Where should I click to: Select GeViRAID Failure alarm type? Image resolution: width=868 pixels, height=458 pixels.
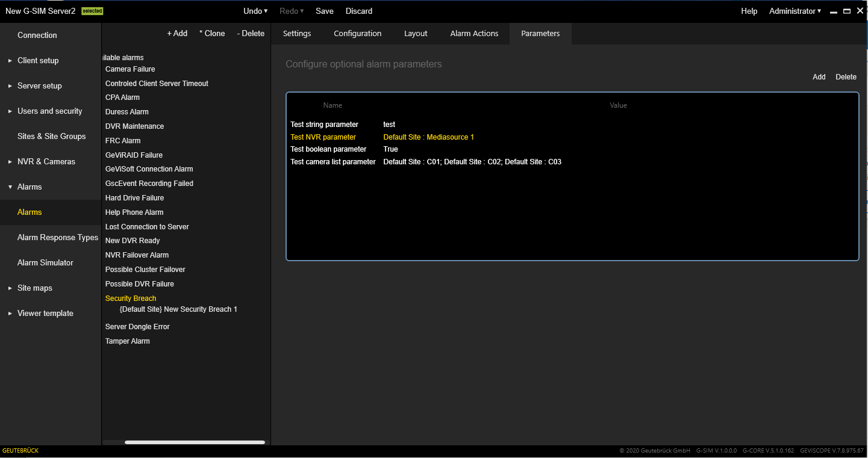tap(134, 155)
